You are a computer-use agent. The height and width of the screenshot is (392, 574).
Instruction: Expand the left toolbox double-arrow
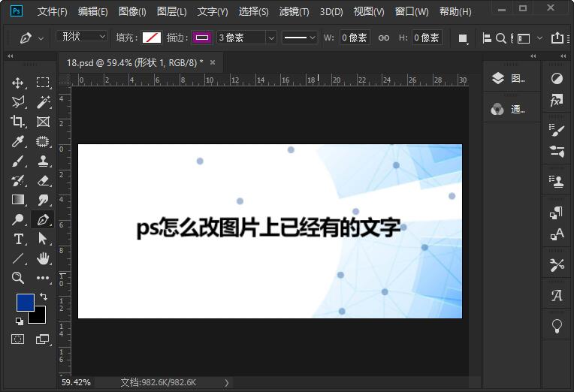(x=11, y=56)
